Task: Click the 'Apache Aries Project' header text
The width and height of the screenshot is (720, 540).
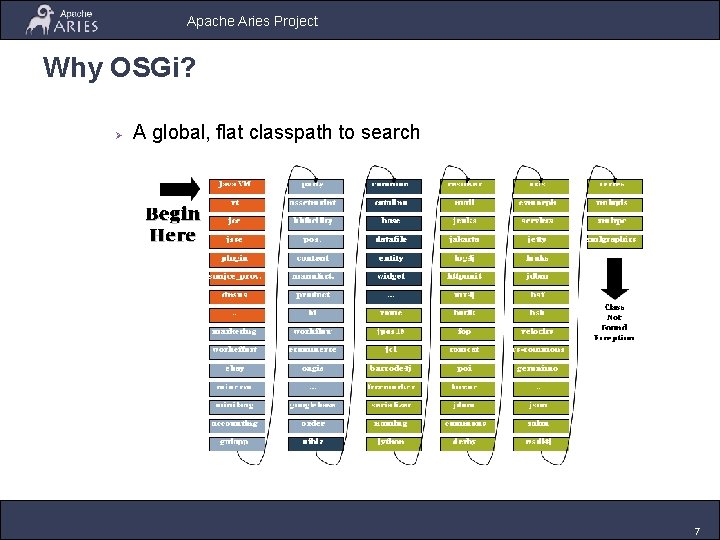Action: click(252, 21)
